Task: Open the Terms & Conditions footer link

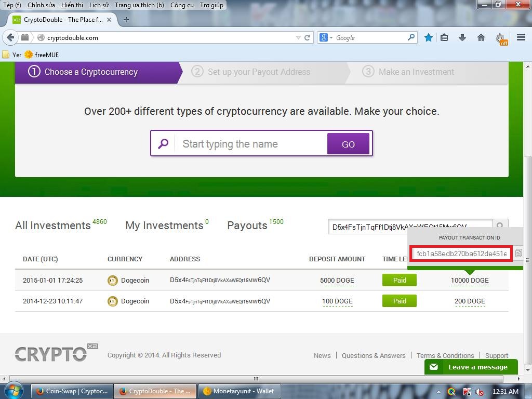Action: click(445, 355)
